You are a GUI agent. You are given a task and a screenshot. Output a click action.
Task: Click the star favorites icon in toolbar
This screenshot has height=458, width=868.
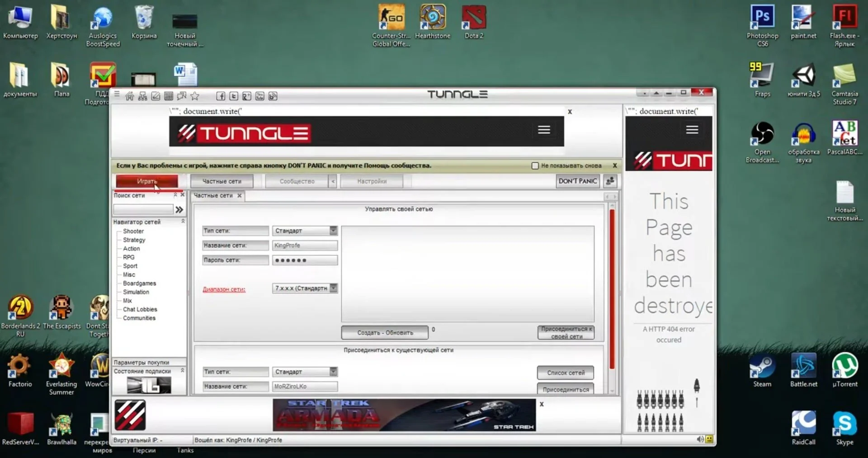coord(195,96)
